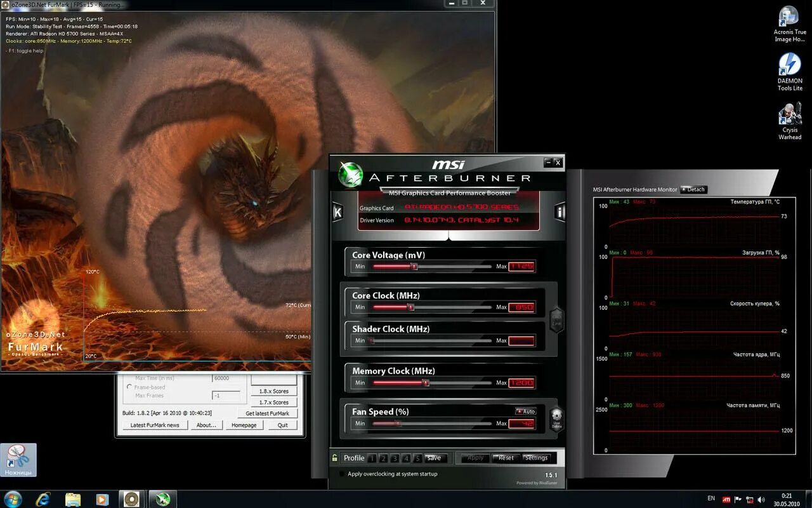Select Frame-based radio button in FurMark dialog
This screenshot has width=812, height=508.
130,387
